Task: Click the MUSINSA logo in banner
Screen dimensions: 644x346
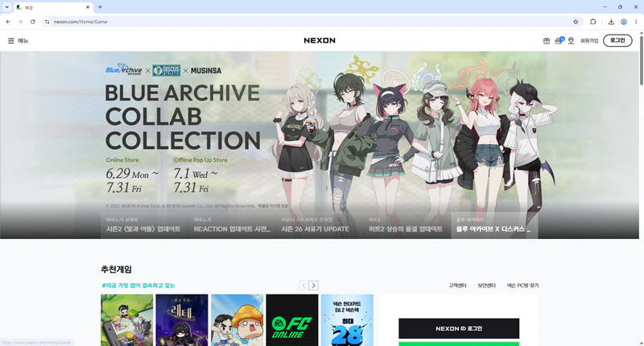Action: point(206,71)
